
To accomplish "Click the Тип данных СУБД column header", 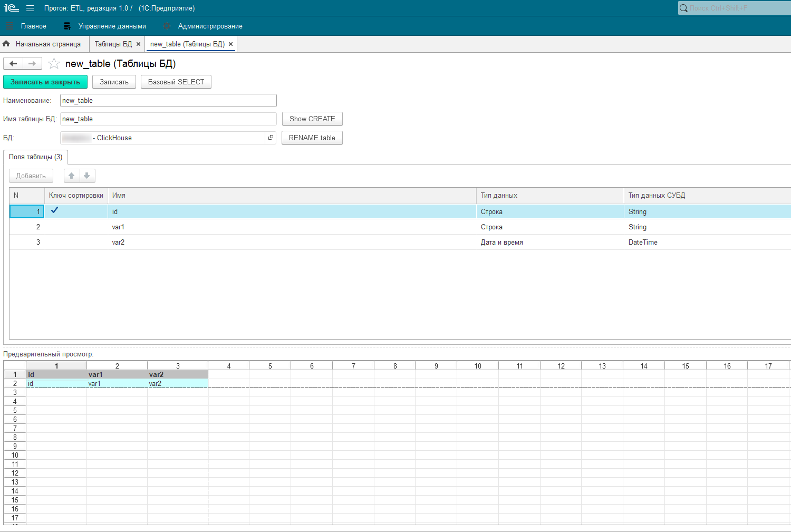I will 708,195.
